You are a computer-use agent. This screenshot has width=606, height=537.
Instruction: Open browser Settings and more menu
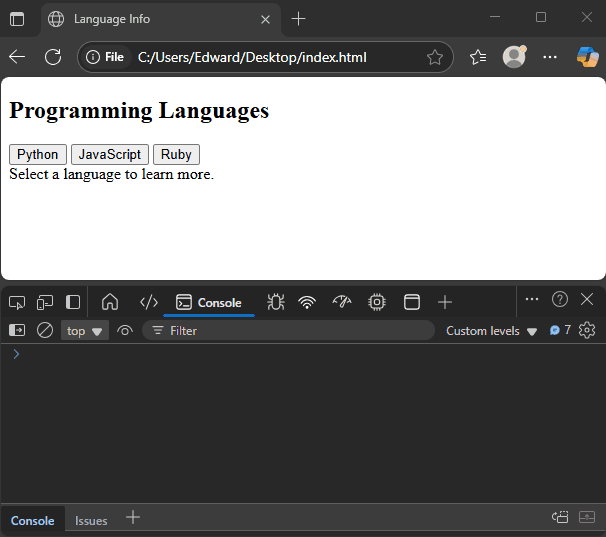coord(550,57)
